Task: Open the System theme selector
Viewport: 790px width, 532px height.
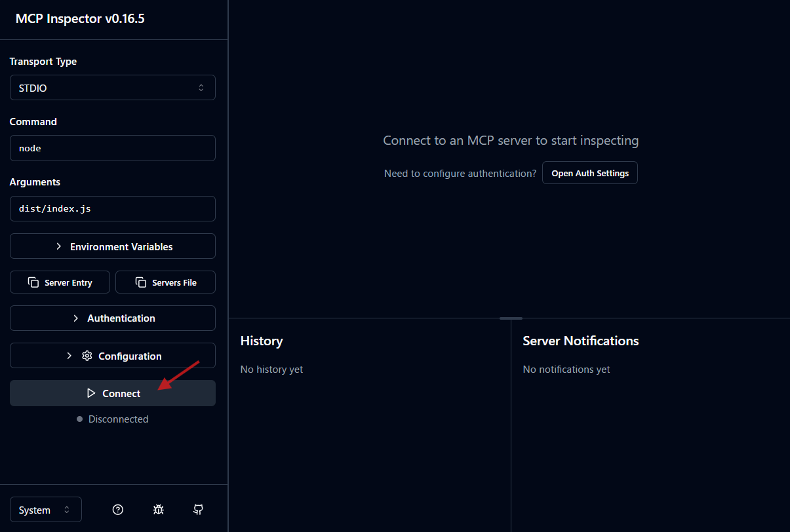Action: (x=46, y=510)
